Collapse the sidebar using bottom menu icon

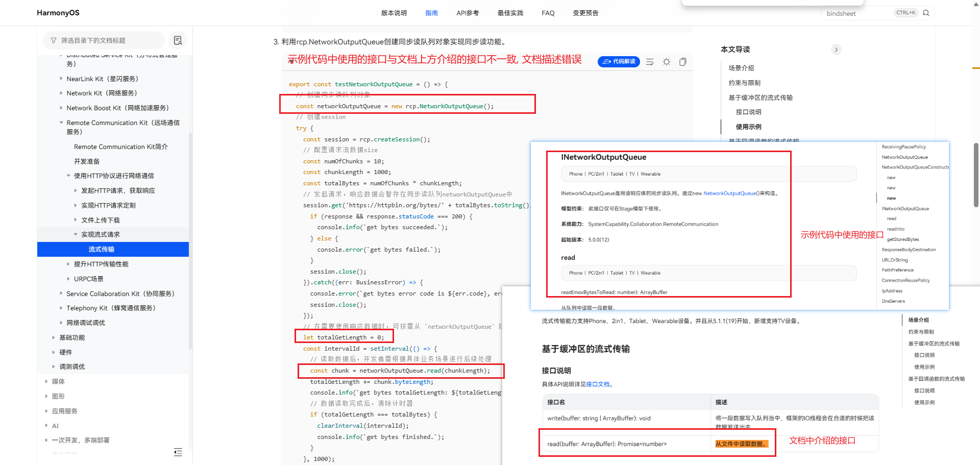178,452
